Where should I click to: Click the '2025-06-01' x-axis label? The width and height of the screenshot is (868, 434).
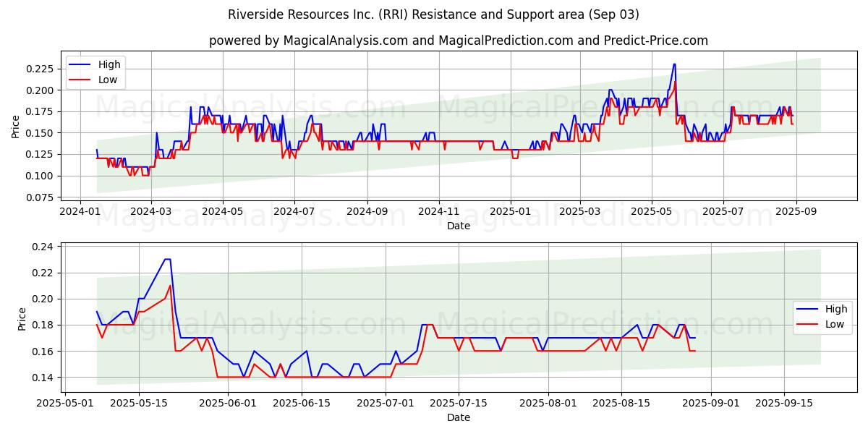[227, 403]
